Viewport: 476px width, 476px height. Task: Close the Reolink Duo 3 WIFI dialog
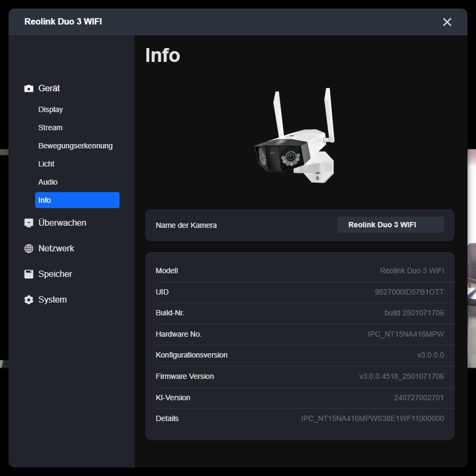coord(447,22)
